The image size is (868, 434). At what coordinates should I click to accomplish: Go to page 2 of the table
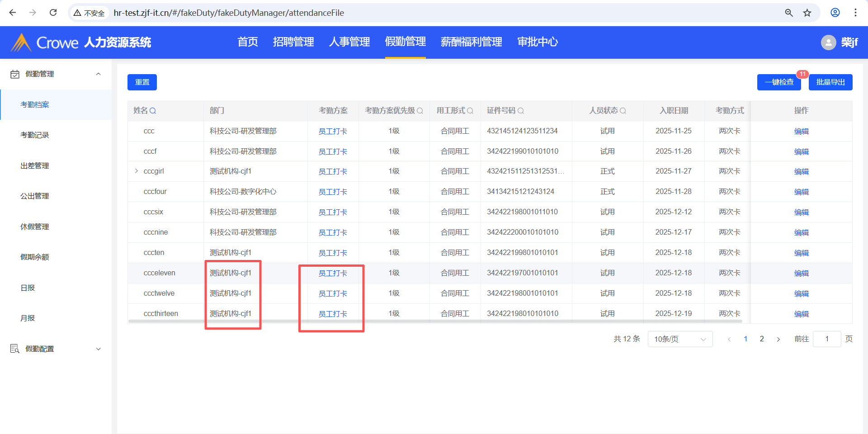762,339
